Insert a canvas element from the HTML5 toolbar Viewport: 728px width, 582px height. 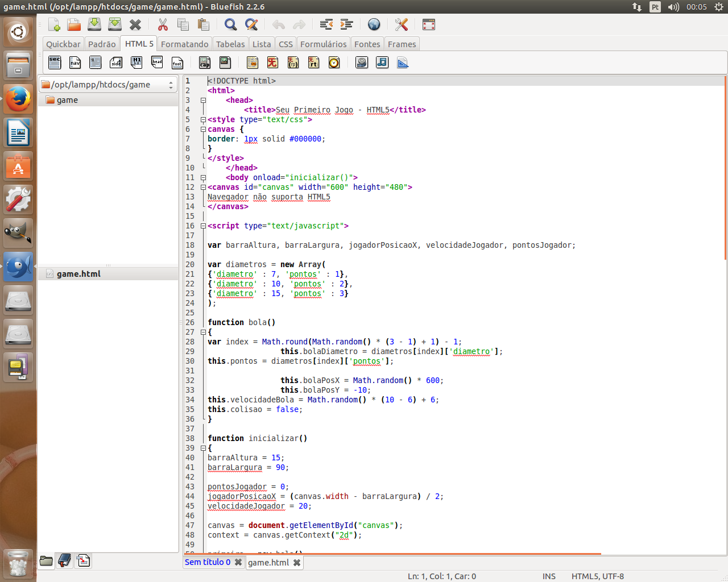403,63
